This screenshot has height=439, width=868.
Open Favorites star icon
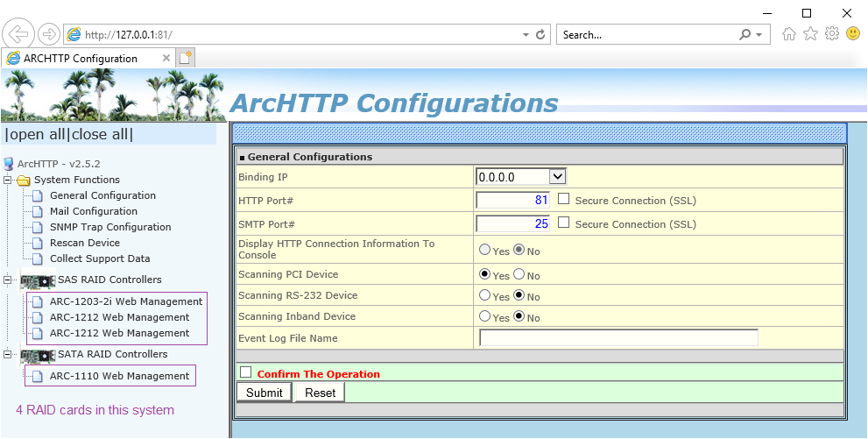click(x=810, y=34)
